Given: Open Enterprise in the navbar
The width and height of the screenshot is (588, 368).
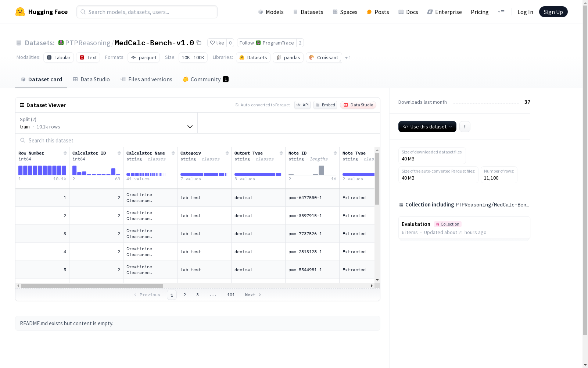Looking at the screenshot, I should tap(444, 12).
